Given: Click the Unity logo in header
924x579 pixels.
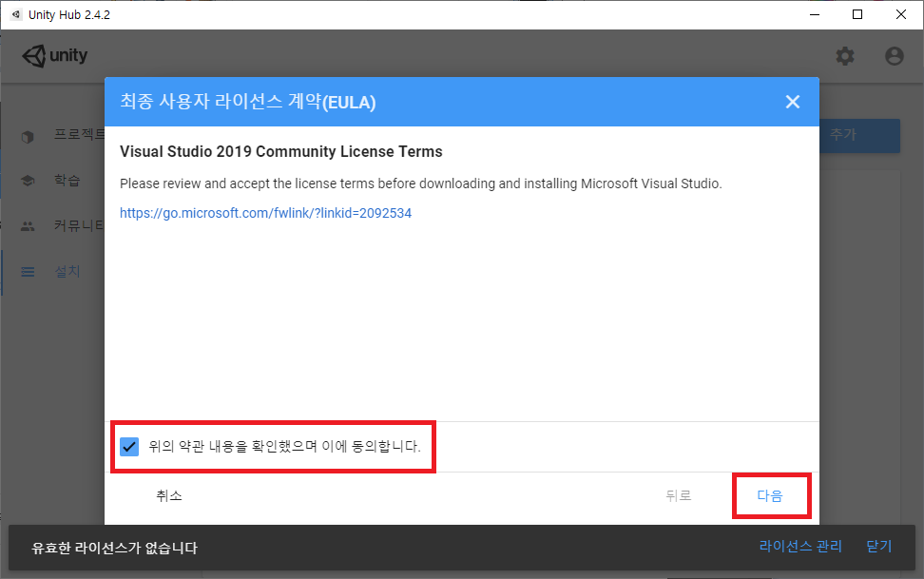Looking at the screenshot, I should coord(55,56).
